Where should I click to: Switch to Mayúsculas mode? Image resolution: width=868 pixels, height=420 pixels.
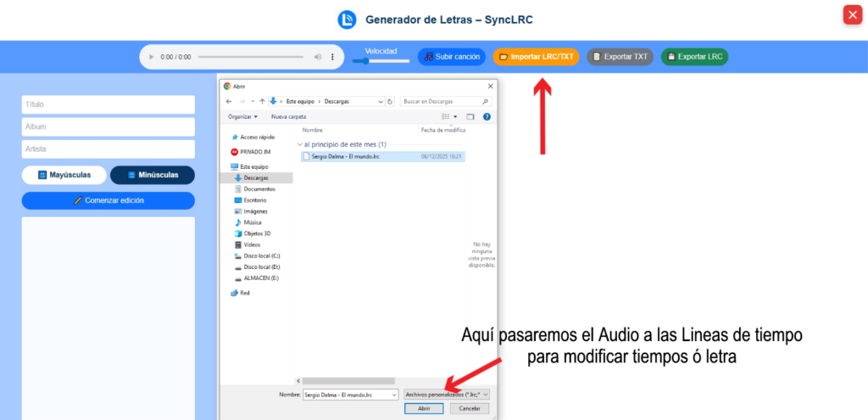click(64, 175)
